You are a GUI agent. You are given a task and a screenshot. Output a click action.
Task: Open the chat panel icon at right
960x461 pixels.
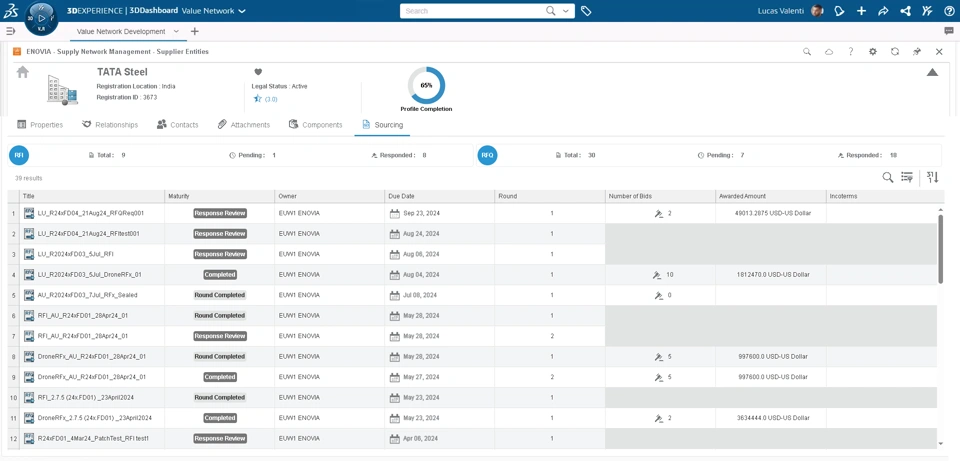click(948, 31)
